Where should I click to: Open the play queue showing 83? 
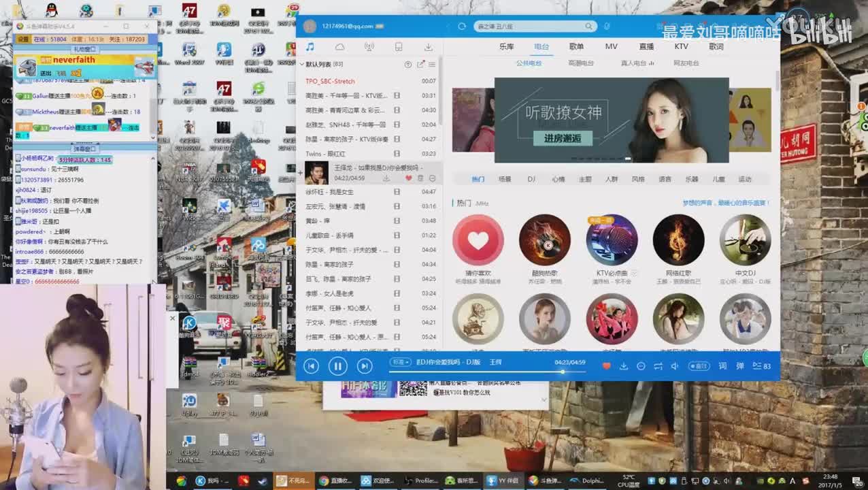pos(762,366)
